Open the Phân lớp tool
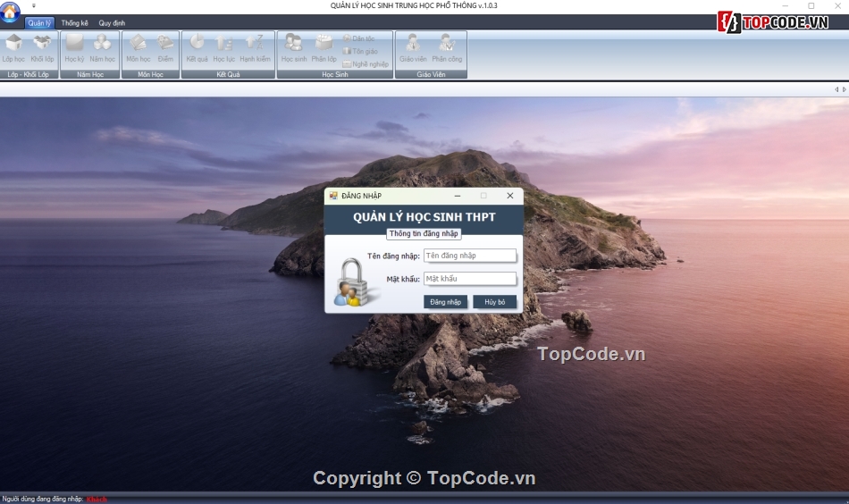The height and width of the screenshot is (504, 849). (x=324, y=47)
